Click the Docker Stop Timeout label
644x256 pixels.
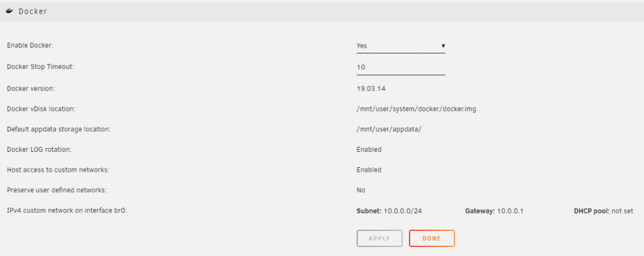point(40,67)
